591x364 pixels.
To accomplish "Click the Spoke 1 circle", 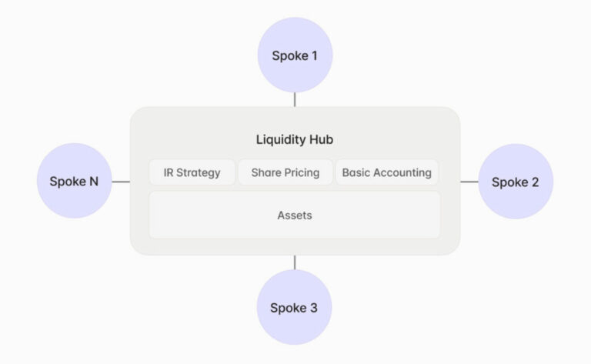I will [295, 55].
